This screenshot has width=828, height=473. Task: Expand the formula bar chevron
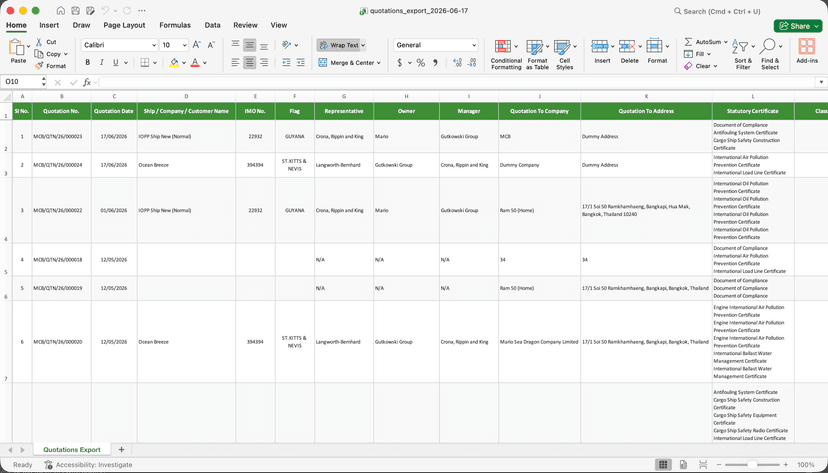pyautogui.click(x=821, y=82)
